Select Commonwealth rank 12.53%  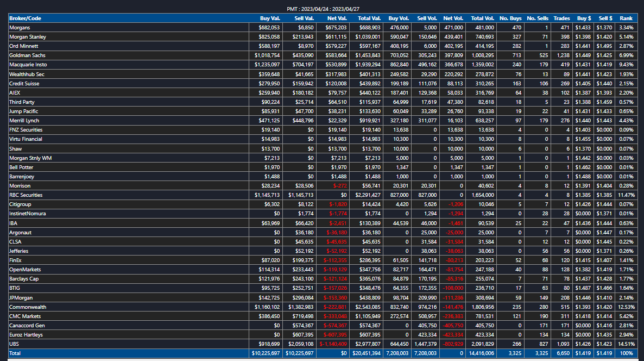point(626,307)
